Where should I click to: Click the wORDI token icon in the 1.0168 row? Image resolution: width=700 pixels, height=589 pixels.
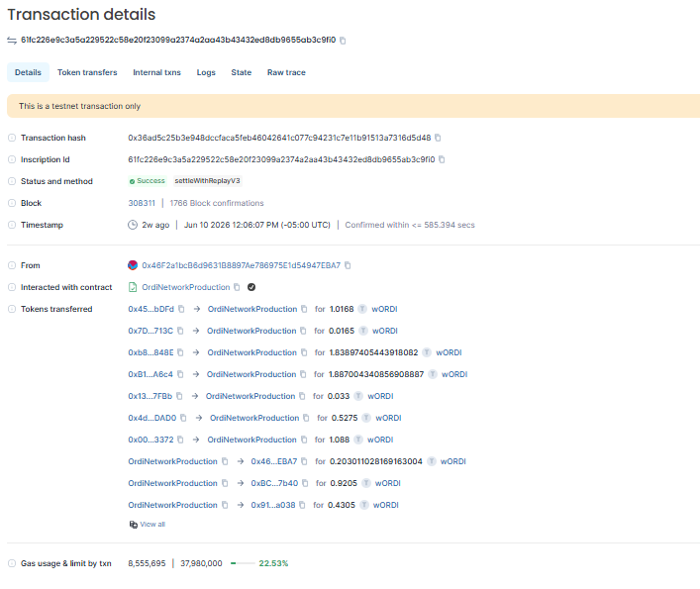(362, 309)
